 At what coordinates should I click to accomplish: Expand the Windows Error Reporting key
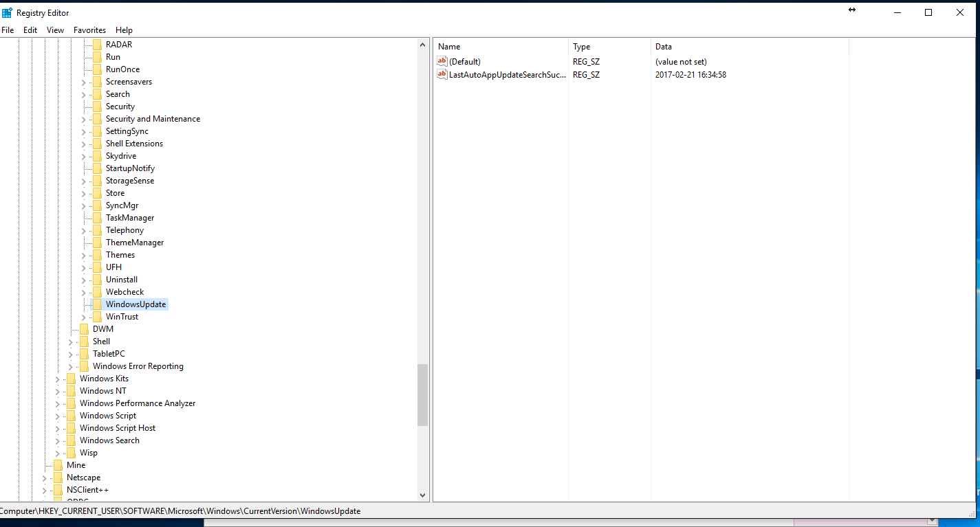71,366
